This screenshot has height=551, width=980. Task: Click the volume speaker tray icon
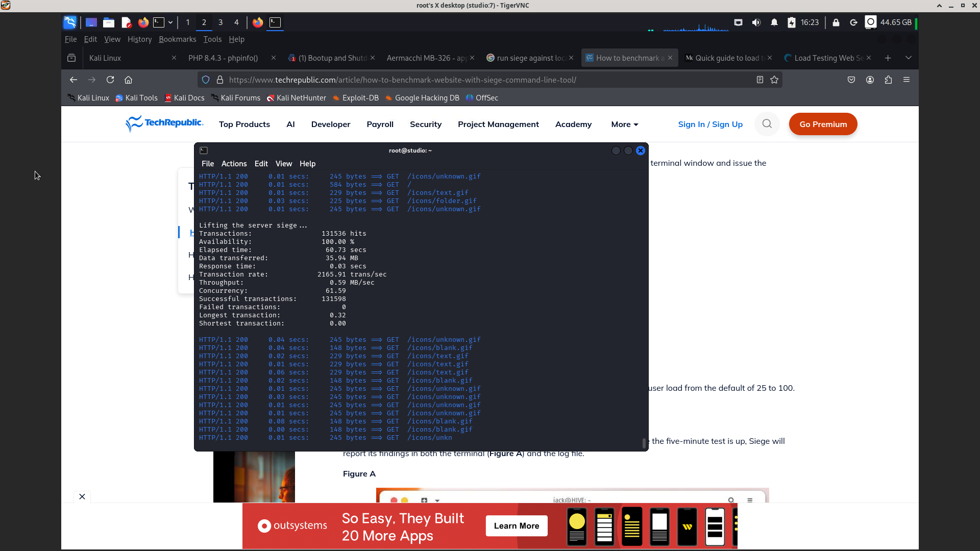click(756, 22)
